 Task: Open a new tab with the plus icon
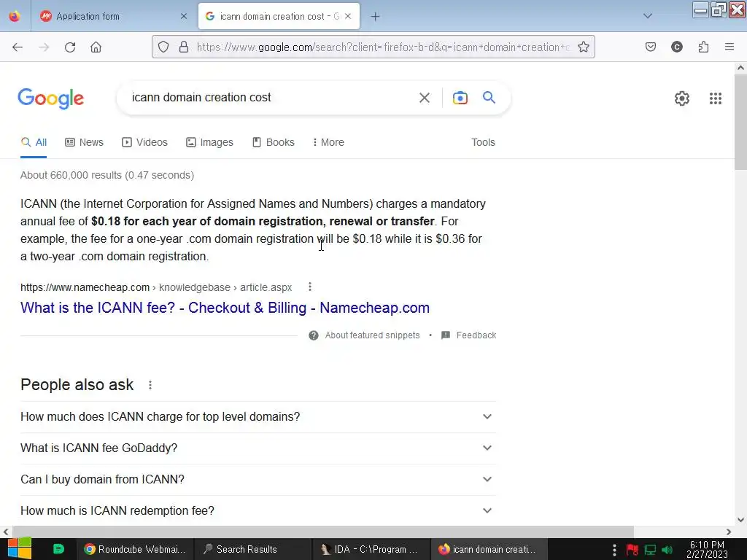click(x=376, y=17)
